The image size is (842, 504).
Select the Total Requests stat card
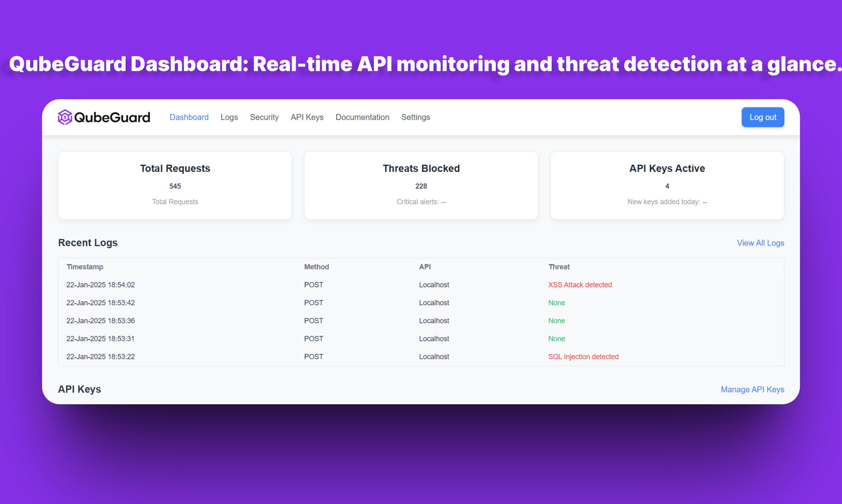pyautogui.click(x=175, y=185)
